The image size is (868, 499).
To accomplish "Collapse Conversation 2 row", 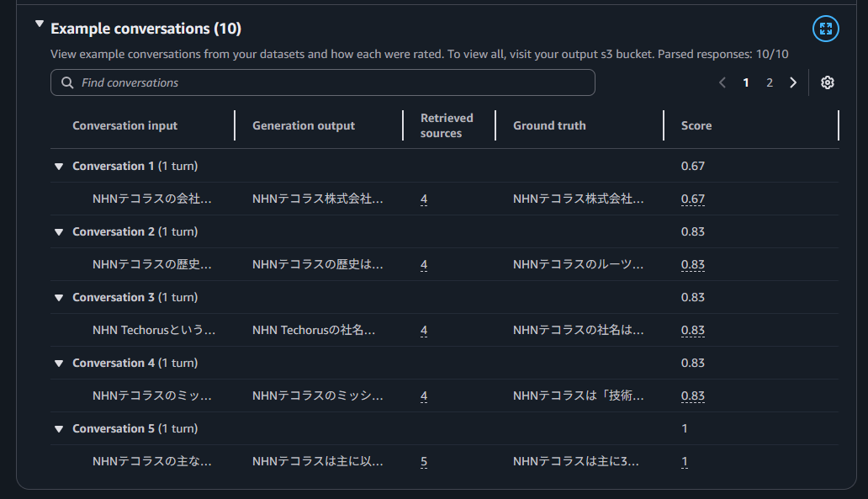I will click(x=59, y=232).
